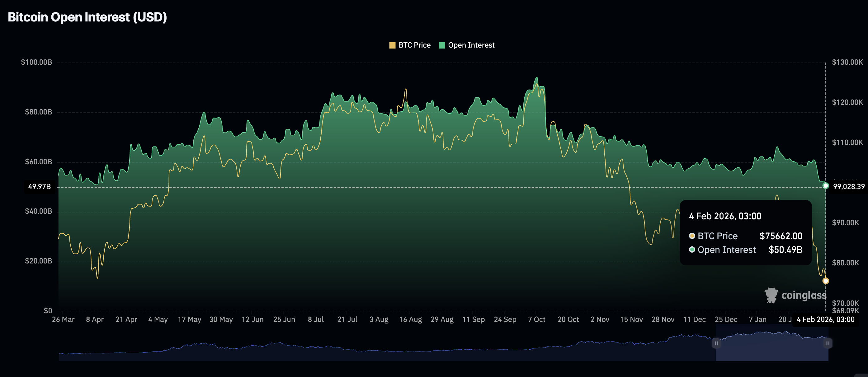Click the left range slider pause handle
The width and height of the screenshot is (868, 377).
click(716, 343)
